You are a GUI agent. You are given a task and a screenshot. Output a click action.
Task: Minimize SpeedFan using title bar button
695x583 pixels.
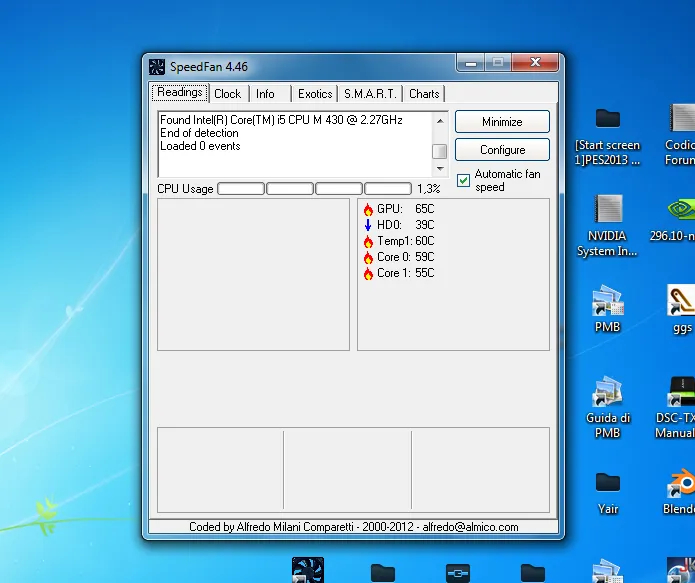click(x=471, y=63)
